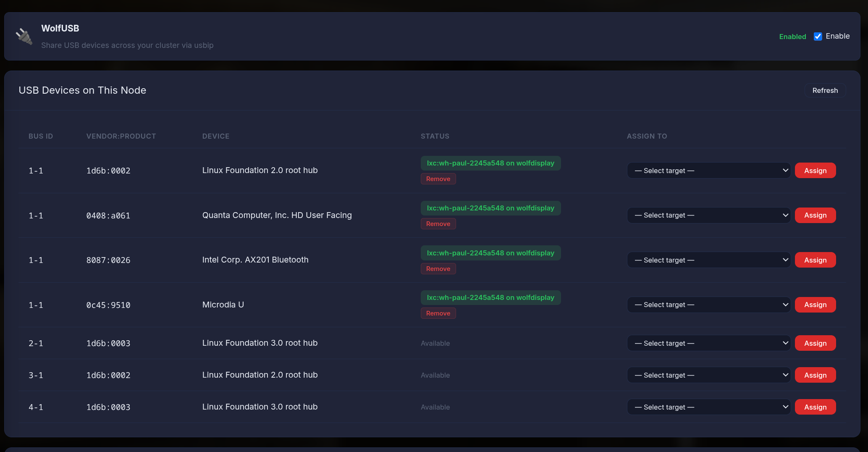Image resolution: width=868 pixels, height=452 pixels.
Task: Click the WolfUSB plug icon
Action: tap(24, 36)
